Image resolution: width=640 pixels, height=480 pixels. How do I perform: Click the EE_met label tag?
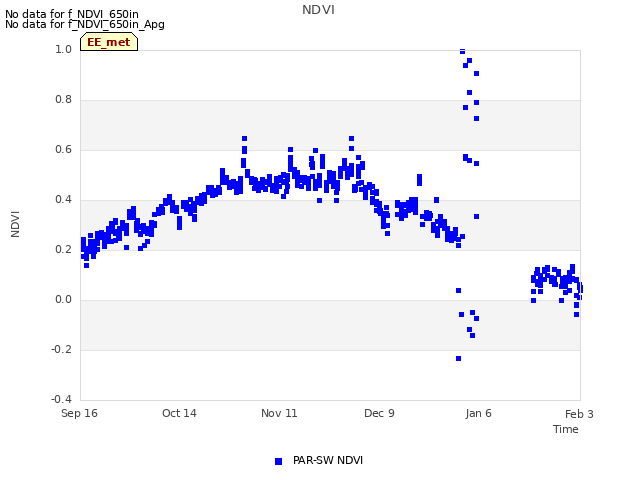click(109, 42)
